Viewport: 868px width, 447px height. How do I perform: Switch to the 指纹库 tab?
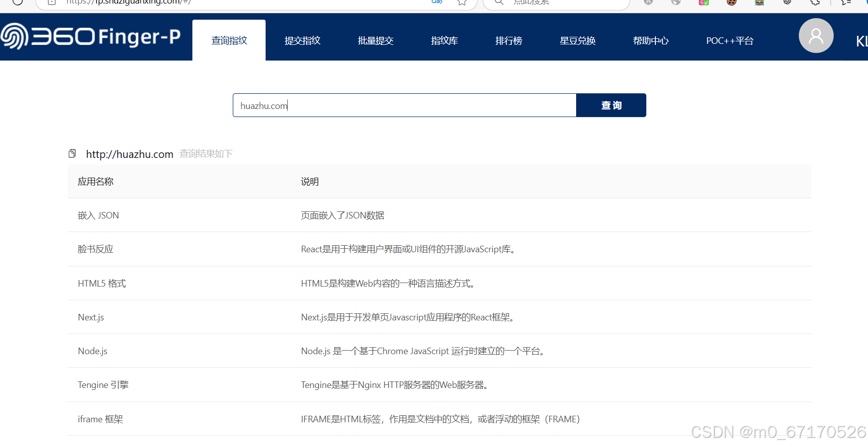[x=444, y=40]
